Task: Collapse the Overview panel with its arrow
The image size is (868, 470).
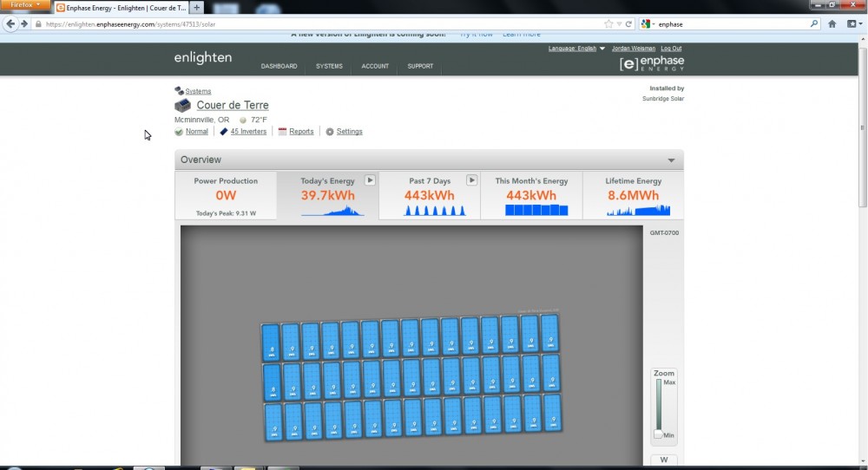Action: (x=671, y=160)
